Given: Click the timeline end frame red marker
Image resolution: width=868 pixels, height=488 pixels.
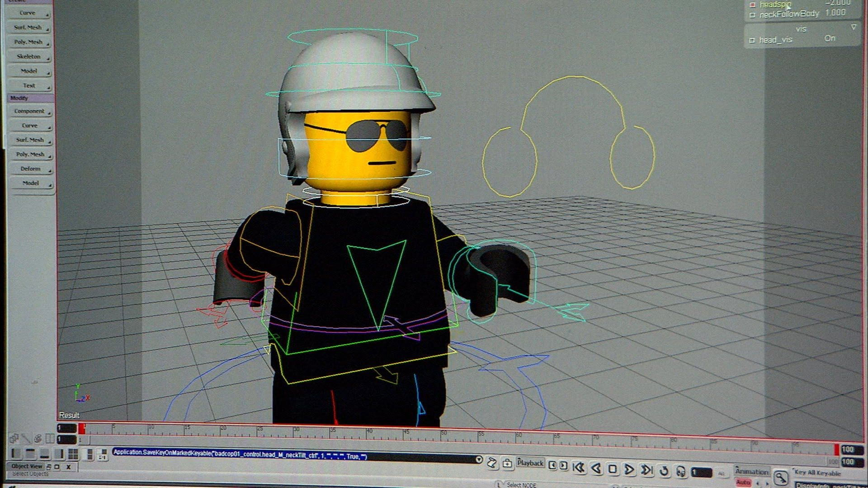Looking at the screenshot, I should pos(837,449).
